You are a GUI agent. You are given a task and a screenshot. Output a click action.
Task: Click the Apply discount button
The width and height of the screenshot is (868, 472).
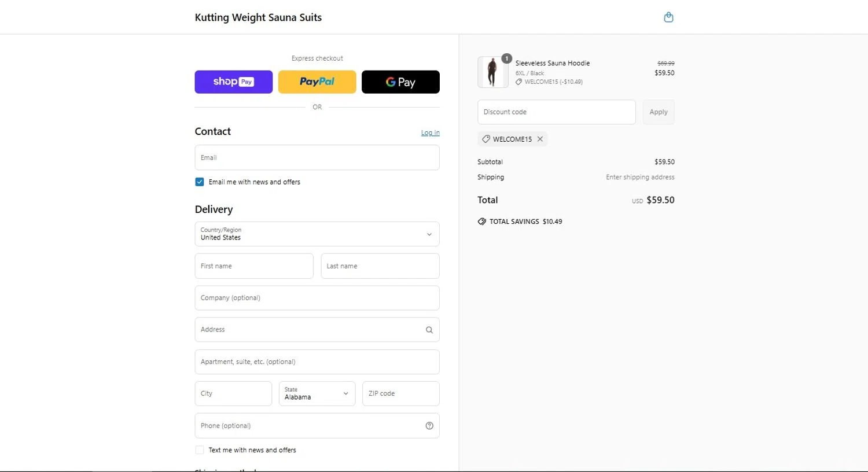659,112
